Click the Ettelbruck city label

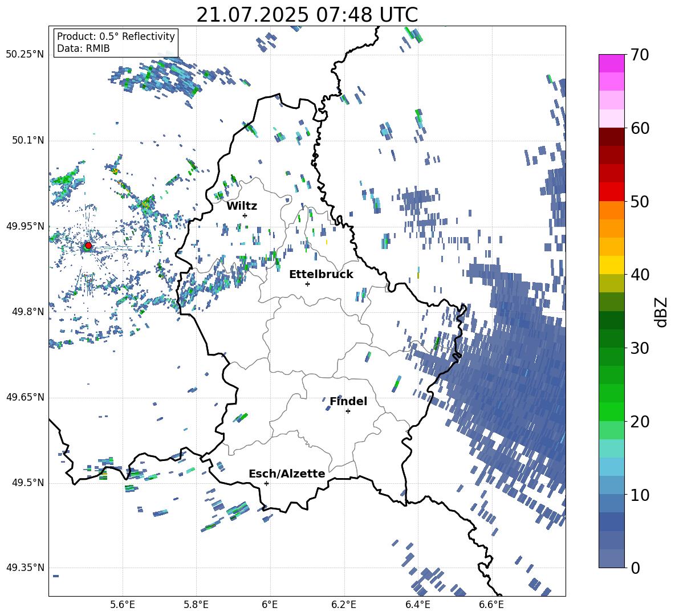[x=321, y=275]
